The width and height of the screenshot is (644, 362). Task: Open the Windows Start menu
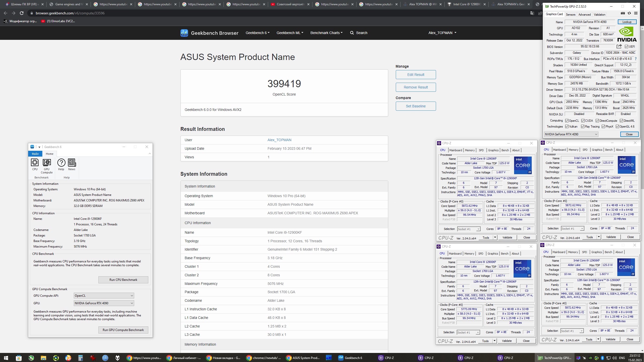(6, 358)
